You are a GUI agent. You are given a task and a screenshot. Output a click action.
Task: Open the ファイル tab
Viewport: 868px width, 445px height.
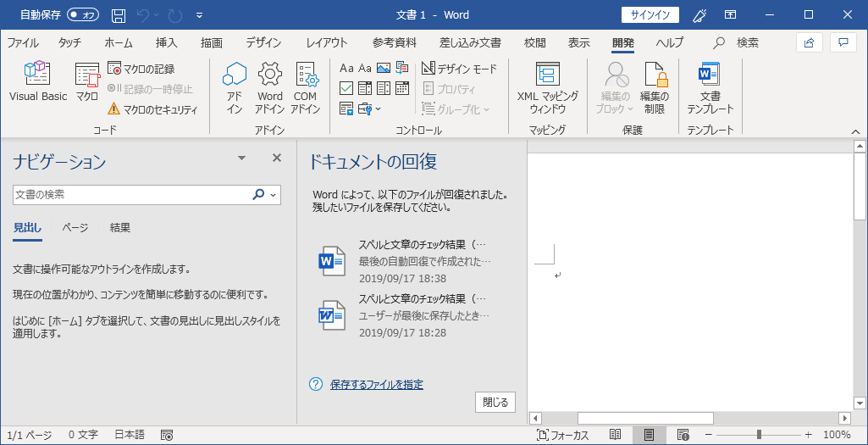[23, 42]
